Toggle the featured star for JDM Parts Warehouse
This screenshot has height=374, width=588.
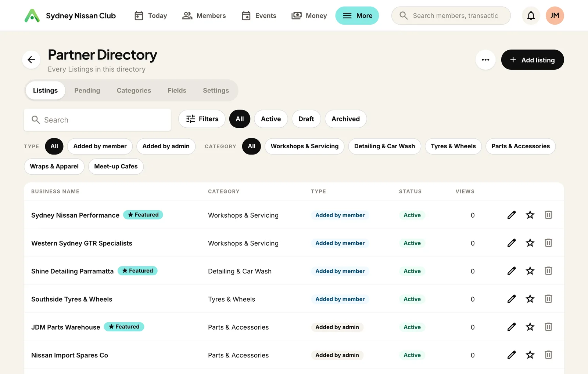(x=530, y=327)
